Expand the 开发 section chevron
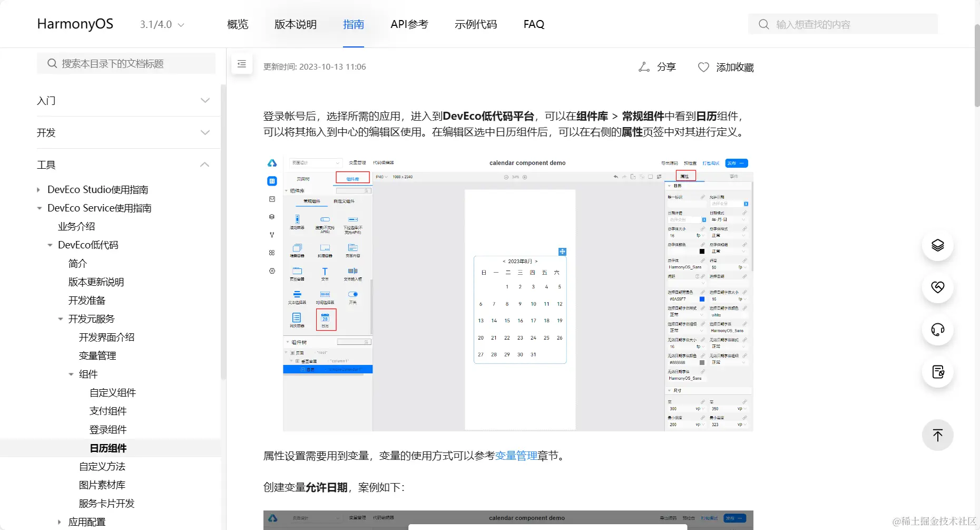Viewport: 980px width, 530px height. pos(205,132)
